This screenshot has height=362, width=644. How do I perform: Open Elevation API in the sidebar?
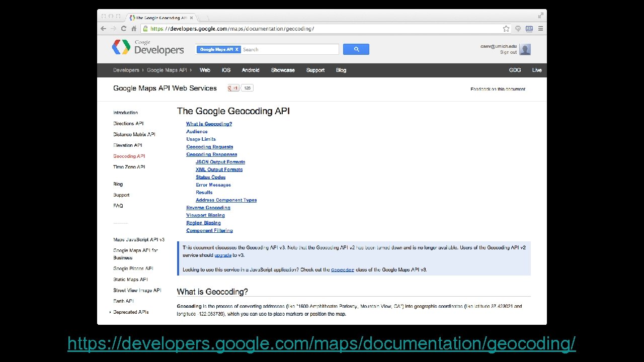pos(128,145)
